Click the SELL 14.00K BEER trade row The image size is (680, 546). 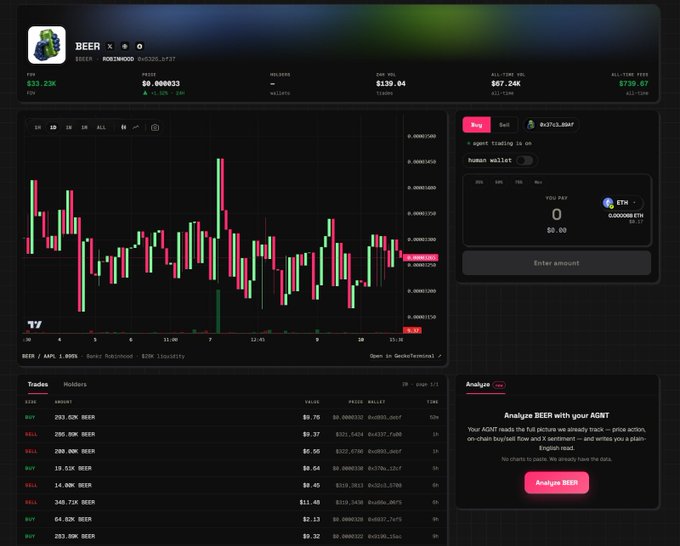[232, 485]
